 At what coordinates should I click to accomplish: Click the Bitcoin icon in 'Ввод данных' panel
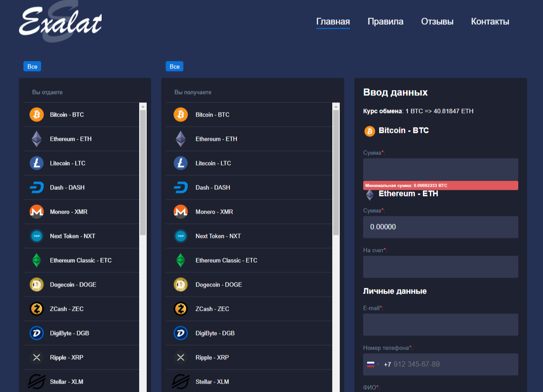[x=369, y=131]
